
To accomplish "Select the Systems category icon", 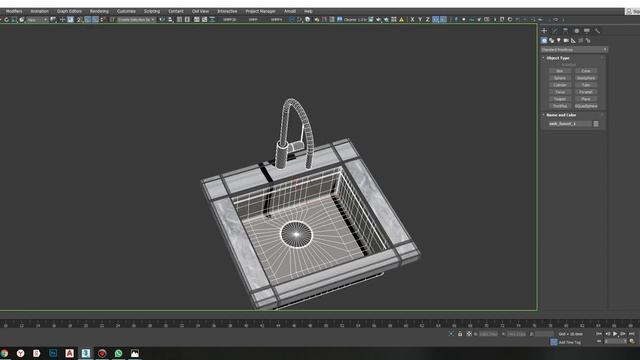I will 588,40.
